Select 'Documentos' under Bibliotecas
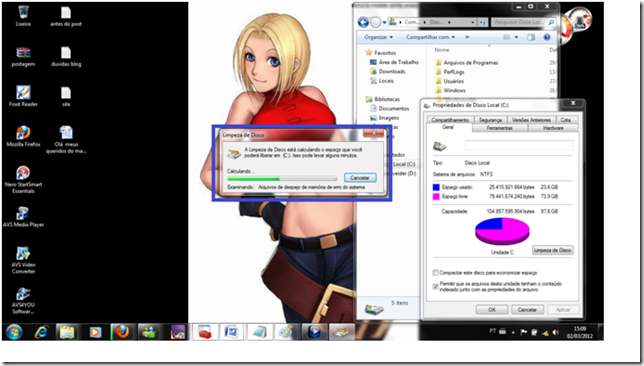The image size is (644, 366). [x=389, y=108]
